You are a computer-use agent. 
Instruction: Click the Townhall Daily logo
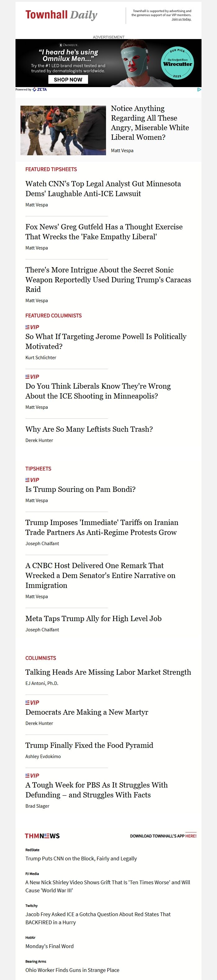pos(61,15)
